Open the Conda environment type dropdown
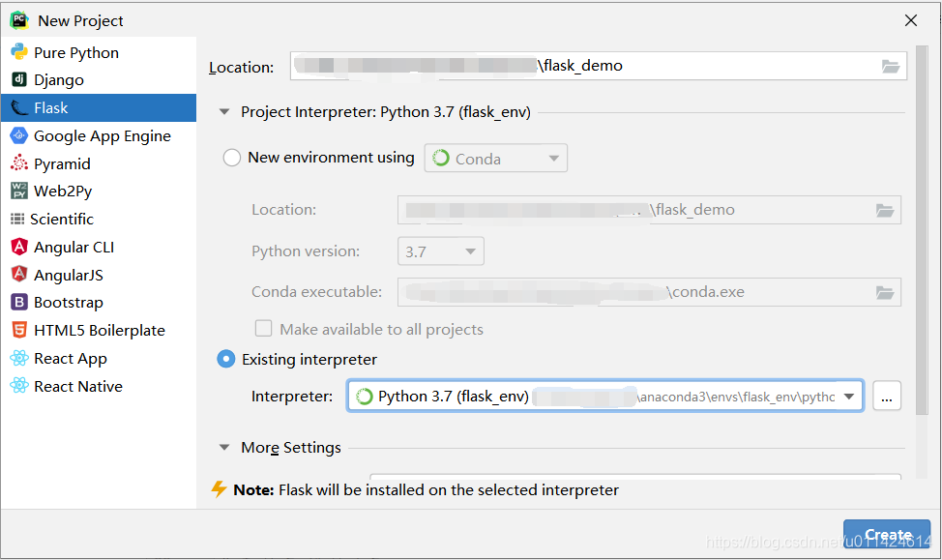The width and height of the screenshot is (942, 560). coord(495,159)
